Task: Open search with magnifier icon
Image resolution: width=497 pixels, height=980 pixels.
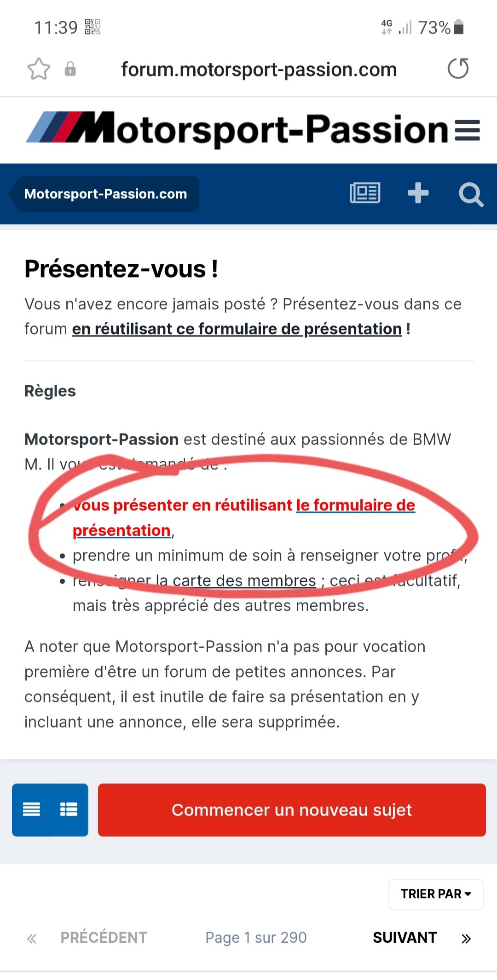Action: tap(471, 194)
